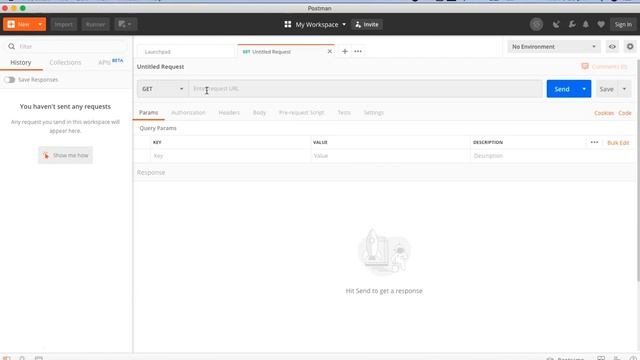Open the Runner
The height and width of the screenshot is (360, 640).
[96, 24]
